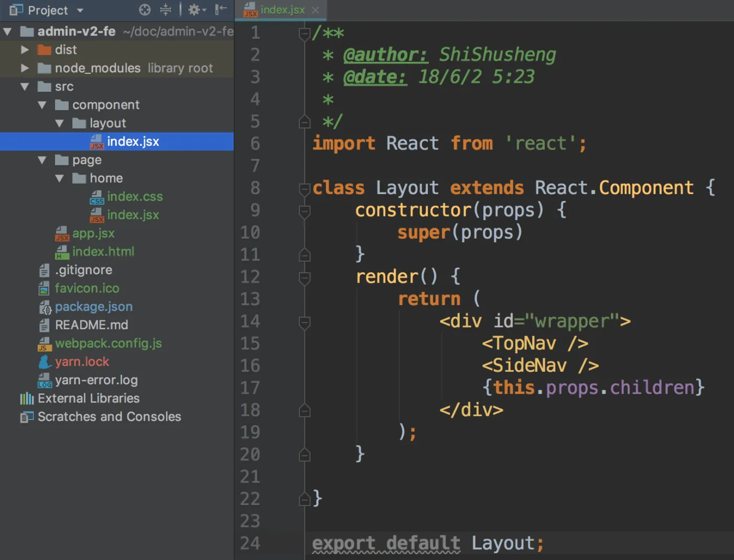Click the dist folder icon

pyautogui.click(x=45, y=50)
